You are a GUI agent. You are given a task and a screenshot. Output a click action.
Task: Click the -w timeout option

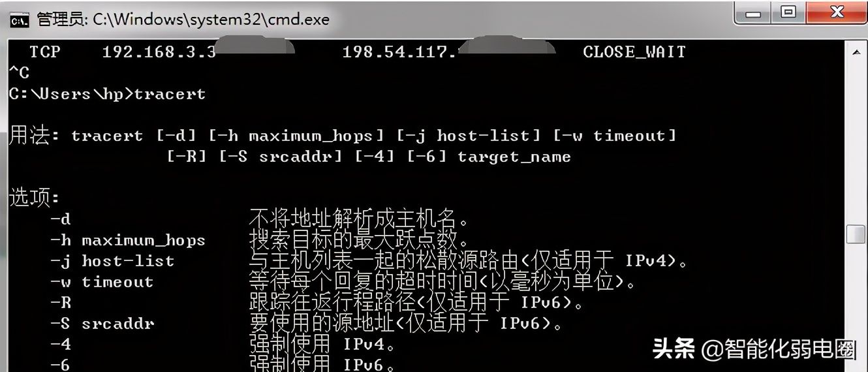pyautogui.click(x=102, y=283)
